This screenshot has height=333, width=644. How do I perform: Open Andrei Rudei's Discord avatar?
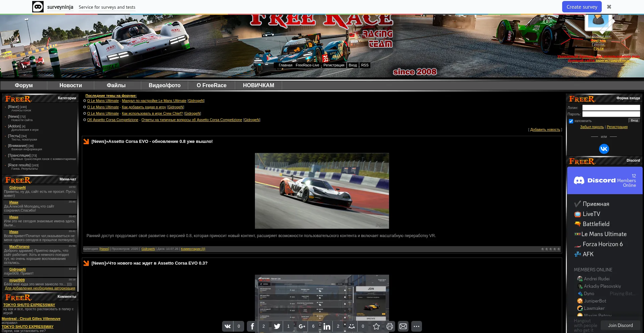click(x=580, y=279)
